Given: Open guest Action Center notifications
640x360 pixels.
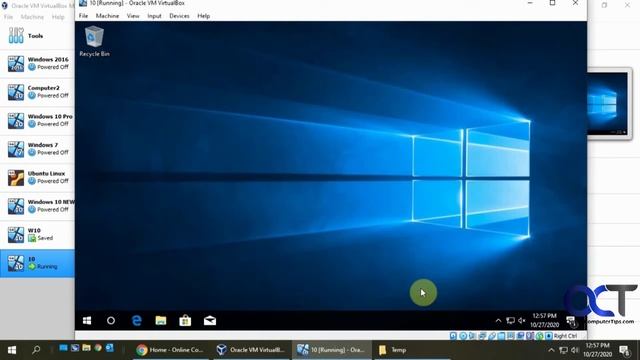Looking at the screenshot, I should click(x=571, y=321).
